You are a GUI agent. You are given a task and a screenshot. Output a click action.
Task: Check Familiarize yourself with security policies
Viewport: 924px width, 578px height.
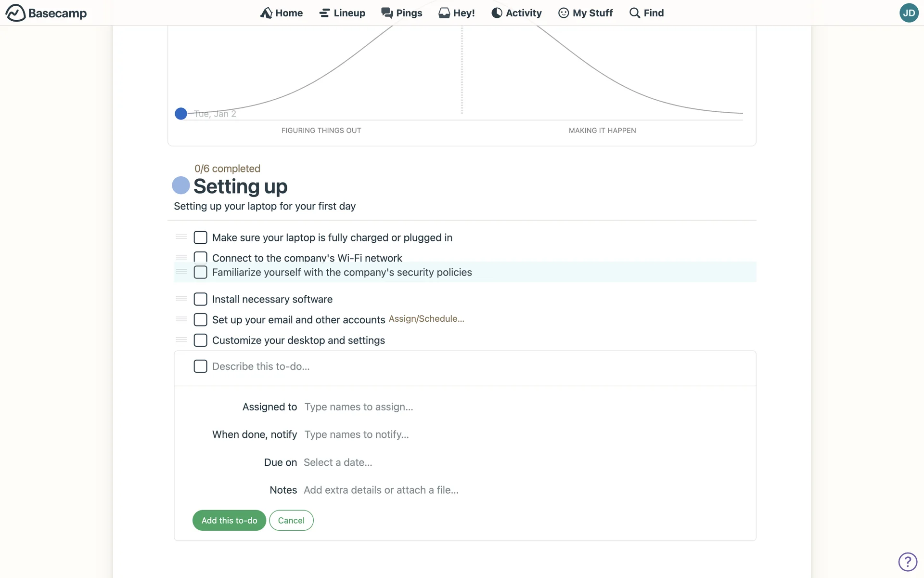coord(200,272)
